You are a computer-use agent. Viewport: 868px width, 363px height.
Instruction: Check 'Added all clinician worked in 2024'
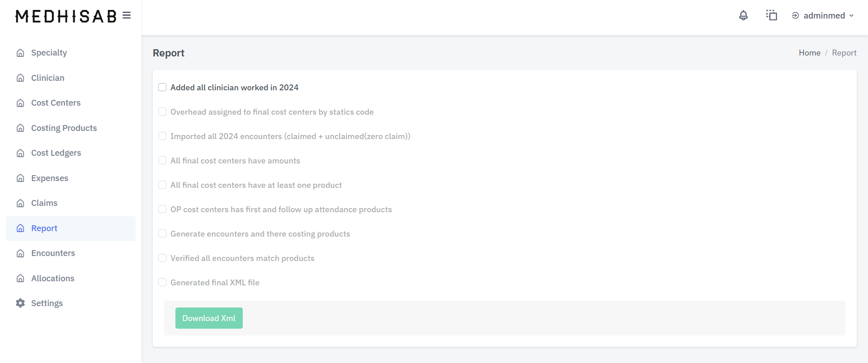162,87
